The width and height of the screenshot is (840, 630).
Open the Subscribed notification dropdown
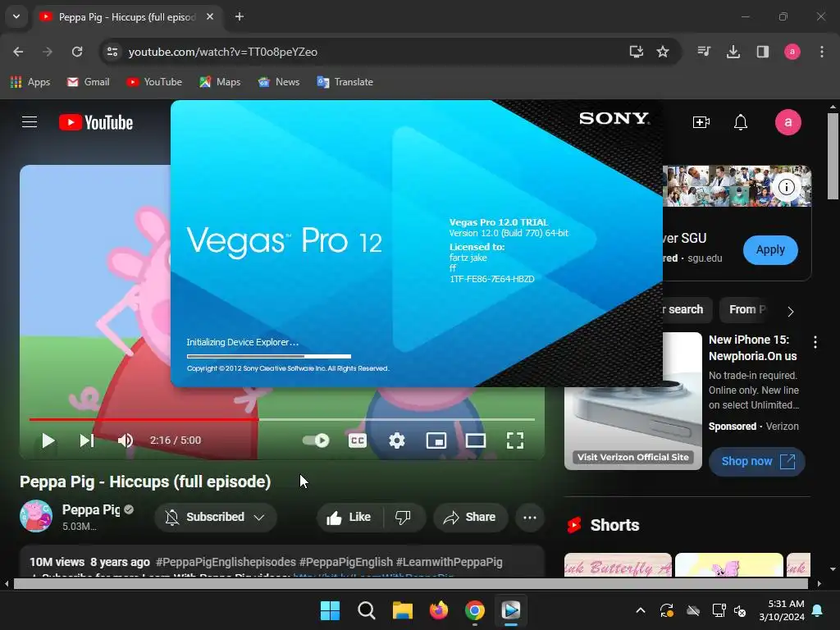216,517
